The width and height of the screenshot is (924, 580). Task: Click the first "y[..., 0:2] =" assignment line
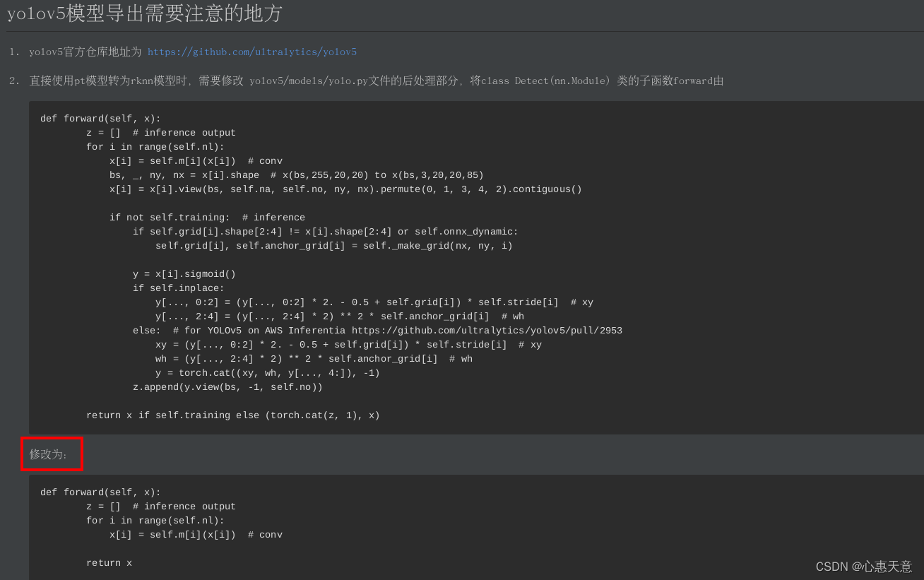click(x=374, y=302)
